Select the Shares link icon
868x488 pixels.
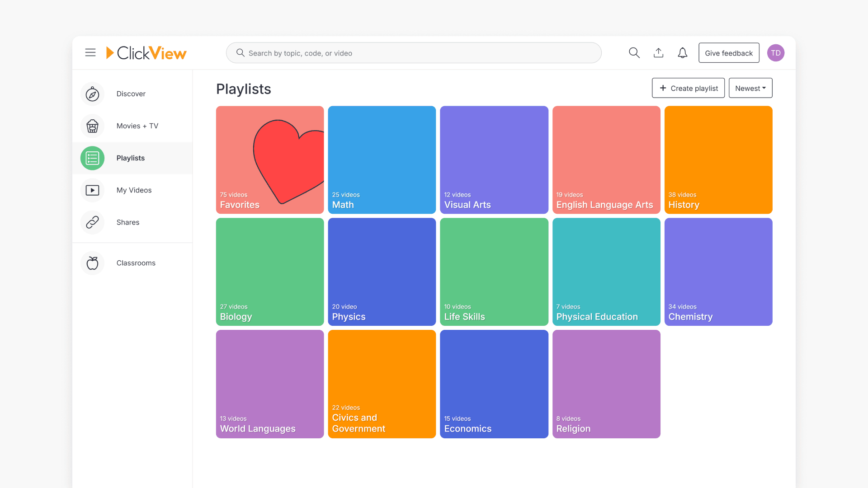[x=92, y=222]
